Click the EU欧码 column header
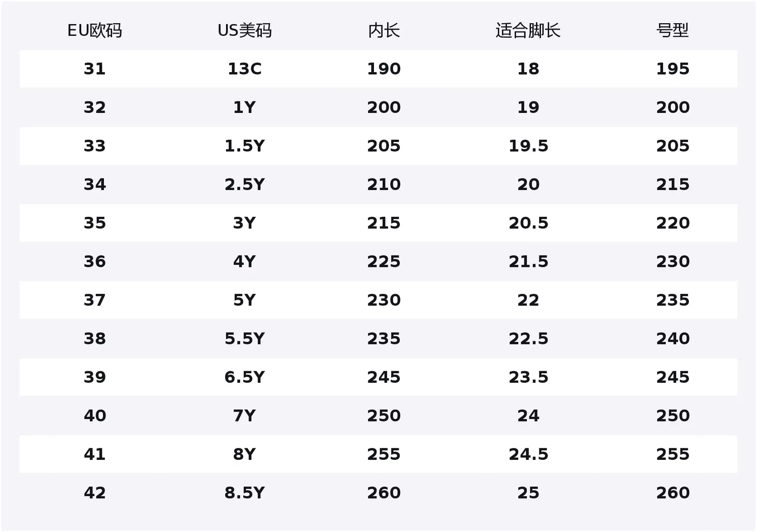Image resolution: width=757 pixels, height=532 pixels. pos(94,31)
